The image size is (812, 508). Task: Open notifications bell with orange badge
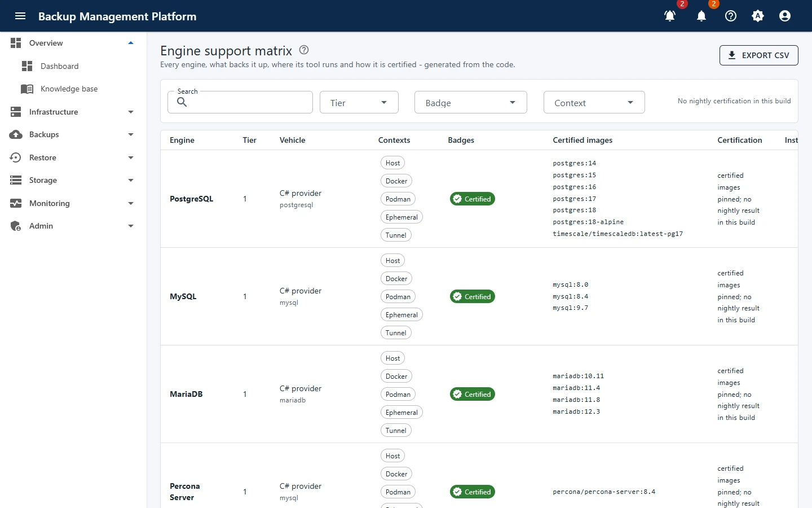(x=701, y=16)
